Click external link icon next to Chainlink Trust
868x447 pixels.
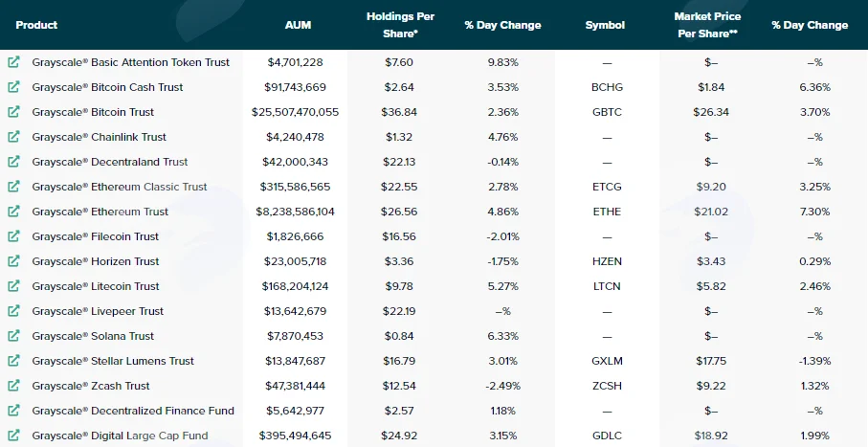(x=13, y=137)
